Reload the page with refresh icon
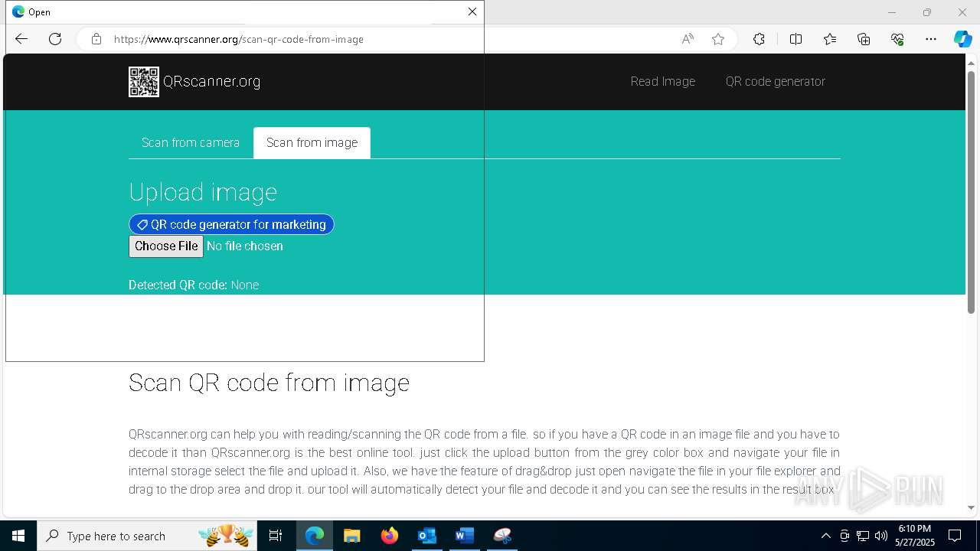 55,39
